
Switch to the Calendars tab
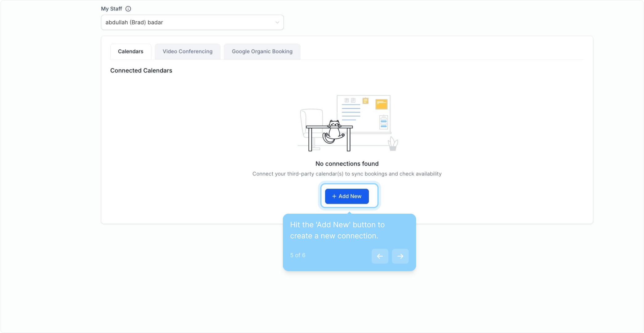130,51
